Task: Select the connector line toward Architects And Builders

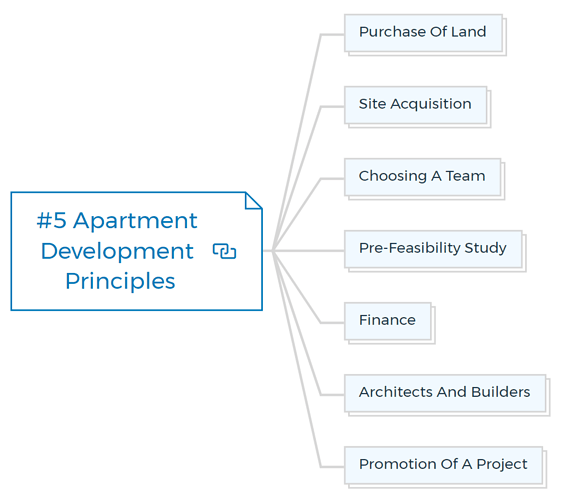Action: (x=305, y=347)
